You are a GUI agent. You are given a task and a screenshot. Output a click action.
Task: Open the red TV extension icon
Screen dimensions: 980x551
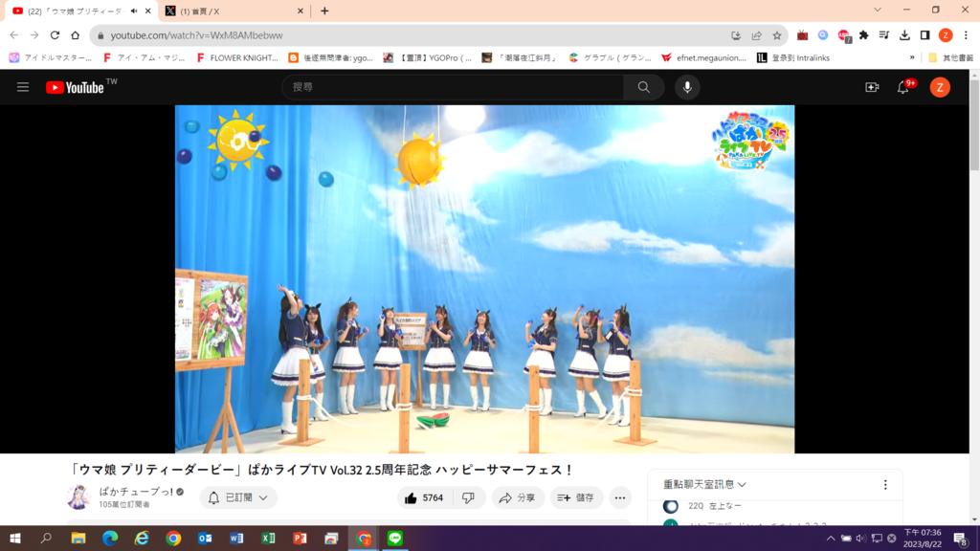[x=803, y=35]
